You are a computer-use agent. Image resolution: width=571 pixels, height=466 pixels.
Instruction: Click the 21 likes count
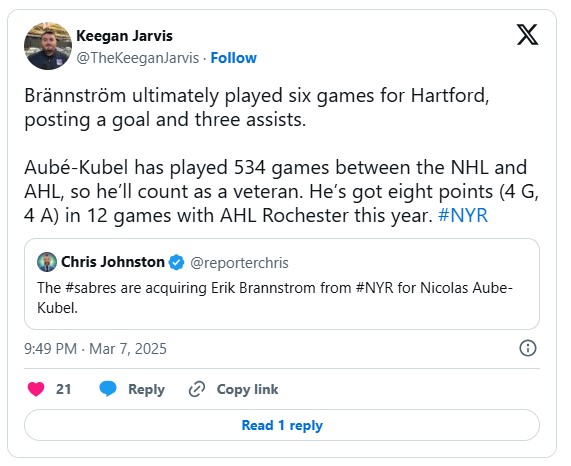[63, 389]
